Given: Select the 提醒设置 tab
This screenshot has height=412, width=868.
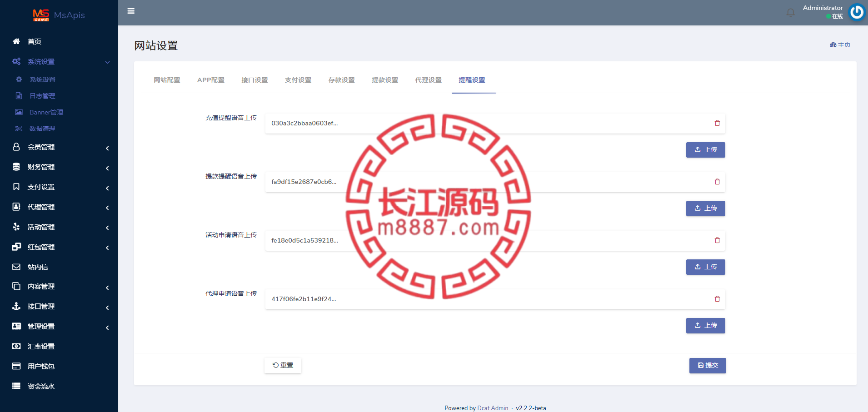Looking at the screenshot, I should (x=472, y=80).
